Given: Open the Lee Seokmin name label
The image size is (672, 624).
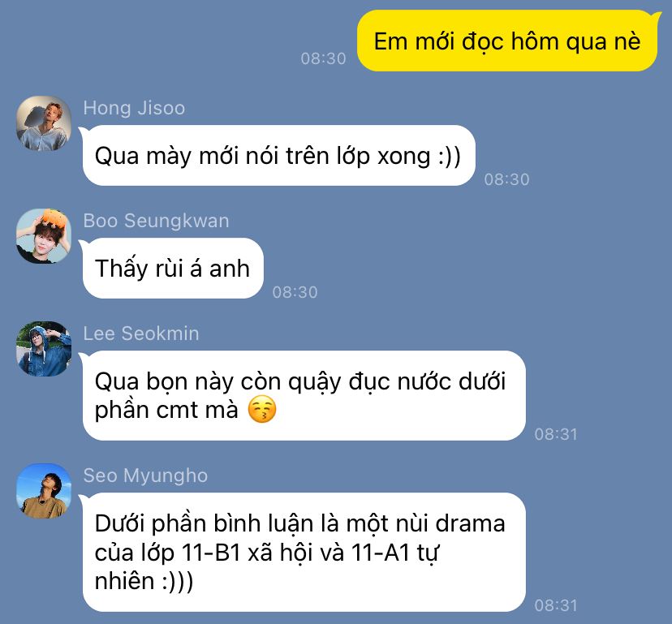Looking at the screenshot, I should coord(141,334).
